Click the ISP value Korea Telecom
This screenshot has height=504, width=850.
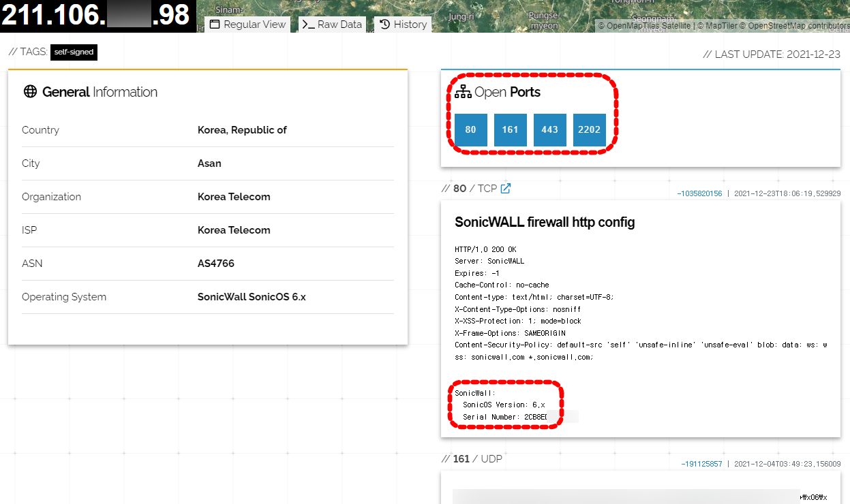coord(234,230)
